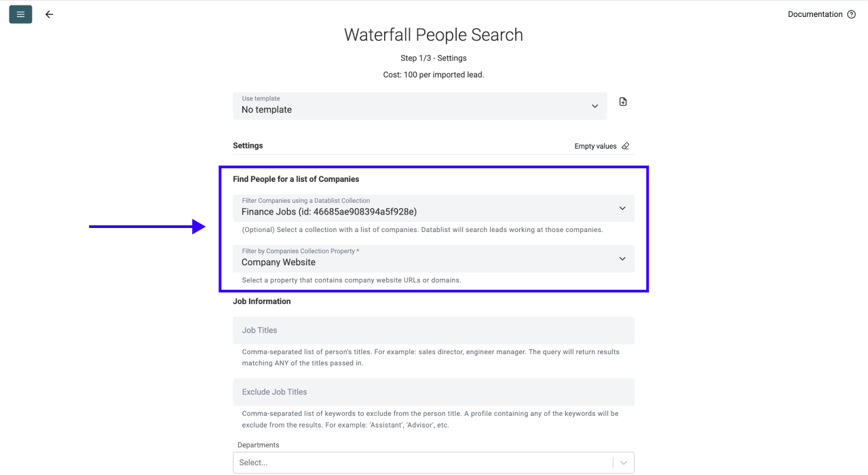This screenshot has height=475, width=868.
Task: Expand the Datablist Collection filter chevron
Action: pos(622,208)
